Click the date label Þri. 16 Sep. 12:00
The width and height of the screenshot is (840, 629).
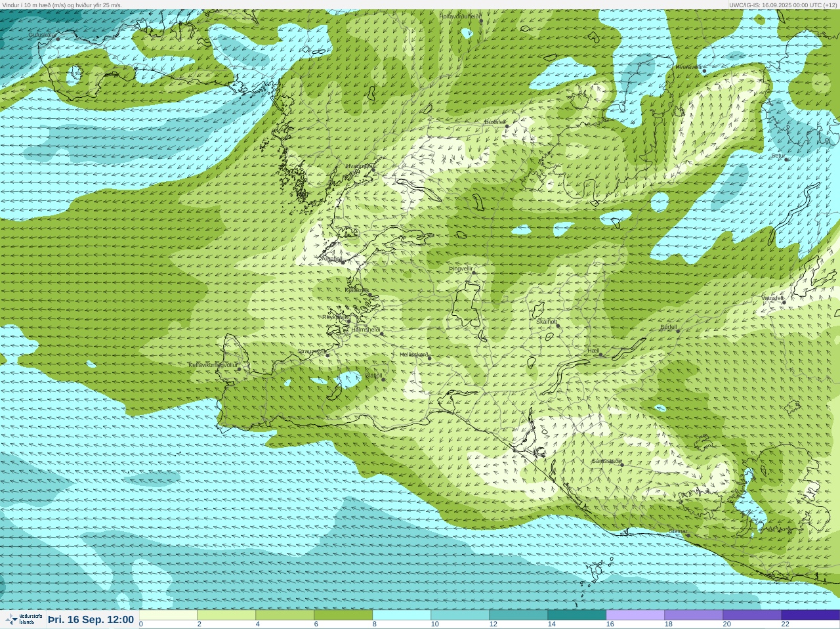91,620
